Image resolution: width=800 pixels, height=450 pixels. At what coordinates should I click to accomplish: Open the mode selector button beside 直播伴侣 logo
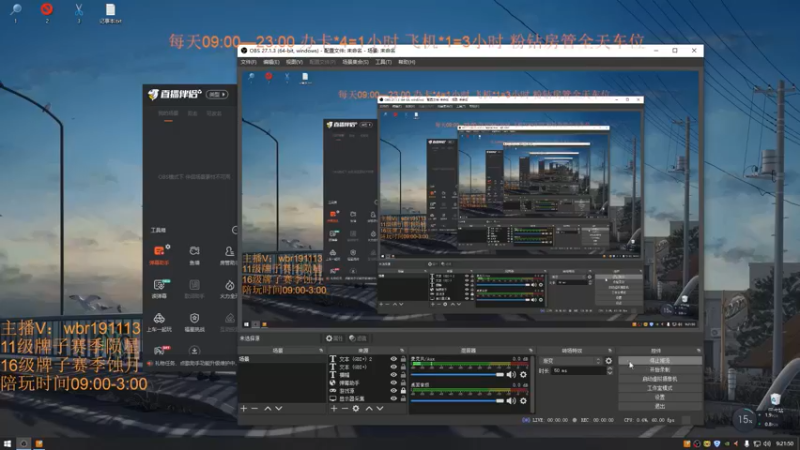(217, 94)
